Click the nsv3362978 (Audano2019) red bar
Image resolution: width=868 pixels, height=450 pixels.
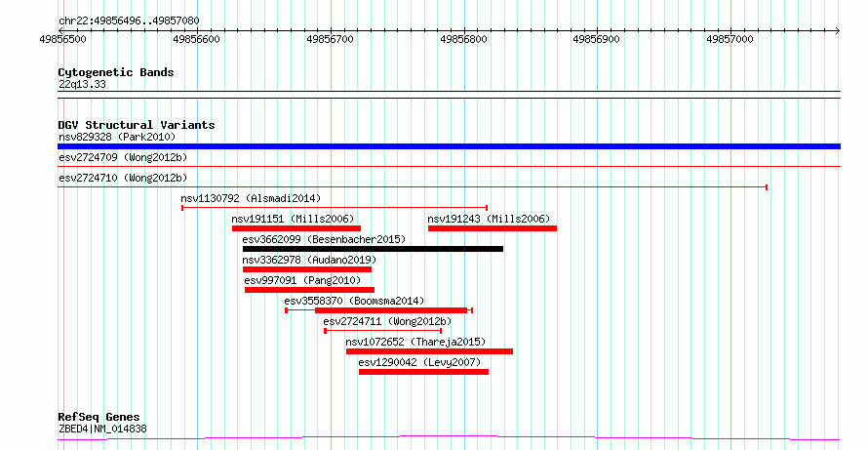307,269
